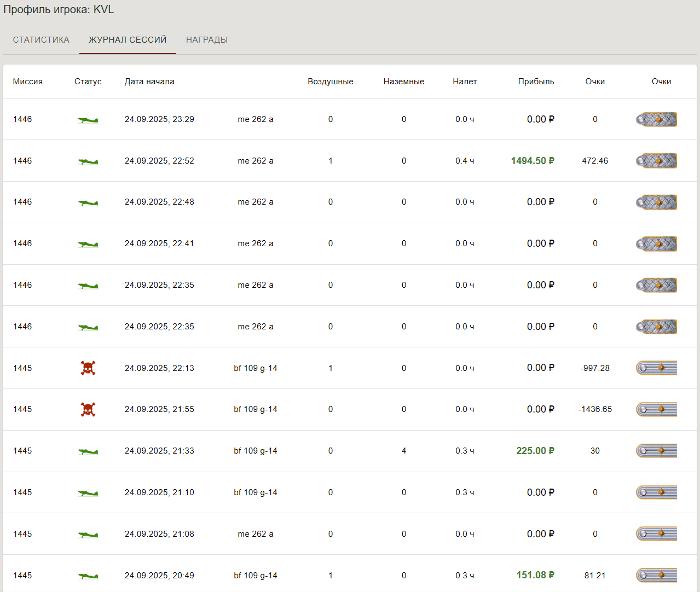The image size is (700, 592).
Task: Click the green plane status icon for 23:29 session
Action: [88, 120]
